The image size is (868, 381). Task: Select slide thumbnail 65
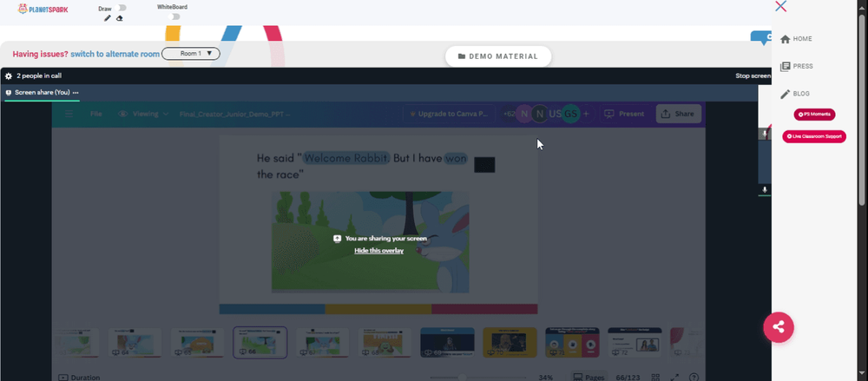click(197, 342)
